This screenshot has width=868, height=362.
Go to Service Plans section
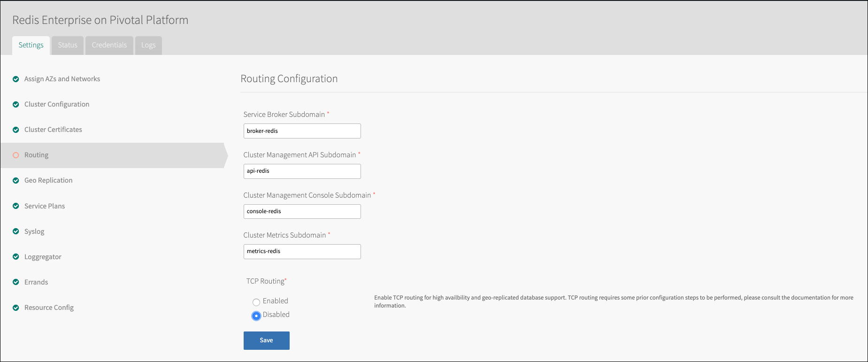point(45,206)
